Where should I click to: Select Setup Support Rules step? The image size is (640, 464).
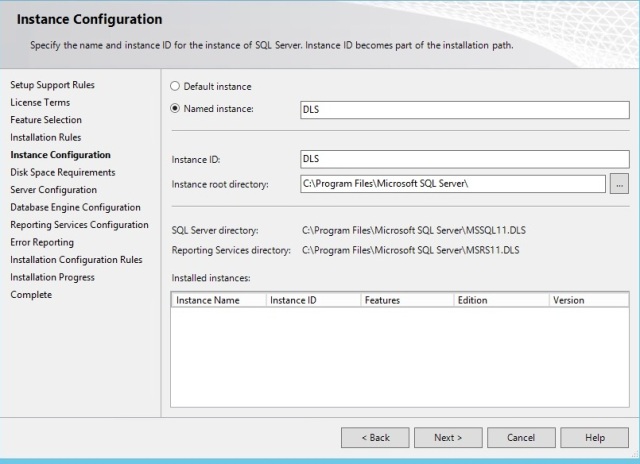(52, 85)
